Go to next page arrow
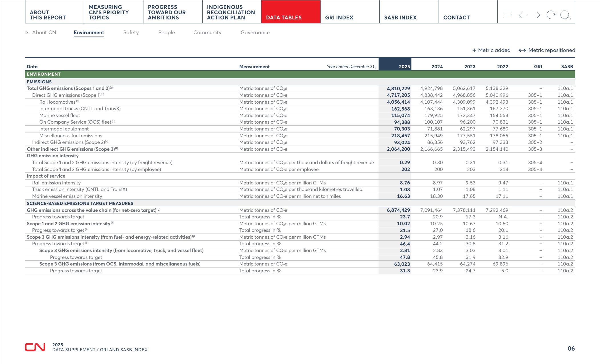The width and height of the screenshot is (600, 364). 537,15
